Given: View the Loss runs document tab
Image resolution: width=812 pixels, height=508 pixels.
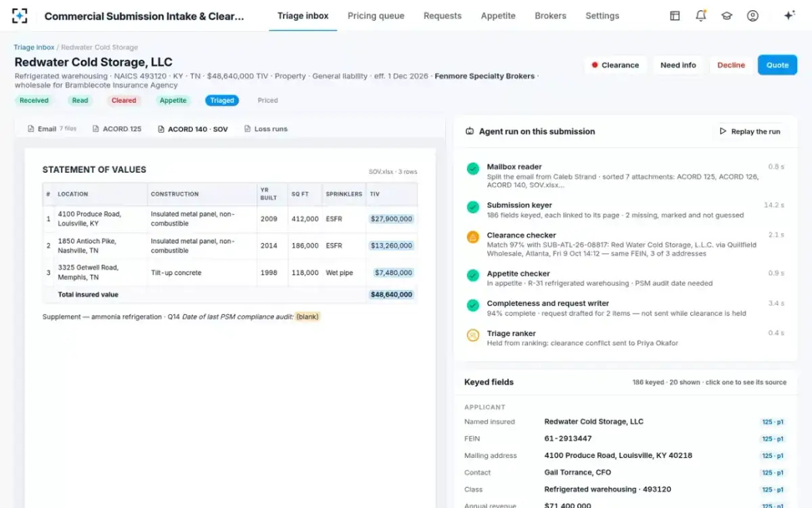Looking at the screenshot, I should (x=265, y=129).
